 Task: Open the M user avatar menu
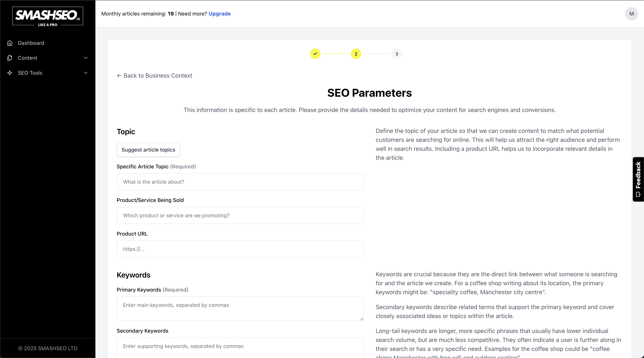pos(632,14)
